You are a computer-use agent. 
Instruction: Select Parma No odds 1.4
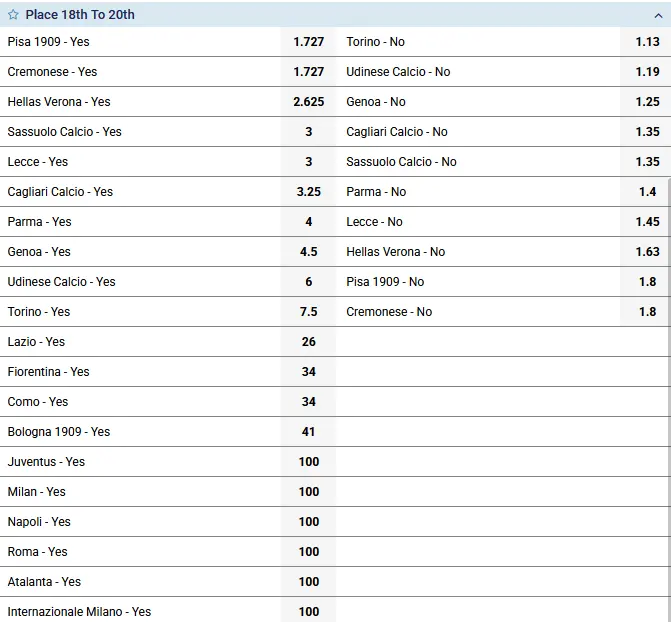tap(647, 192)
